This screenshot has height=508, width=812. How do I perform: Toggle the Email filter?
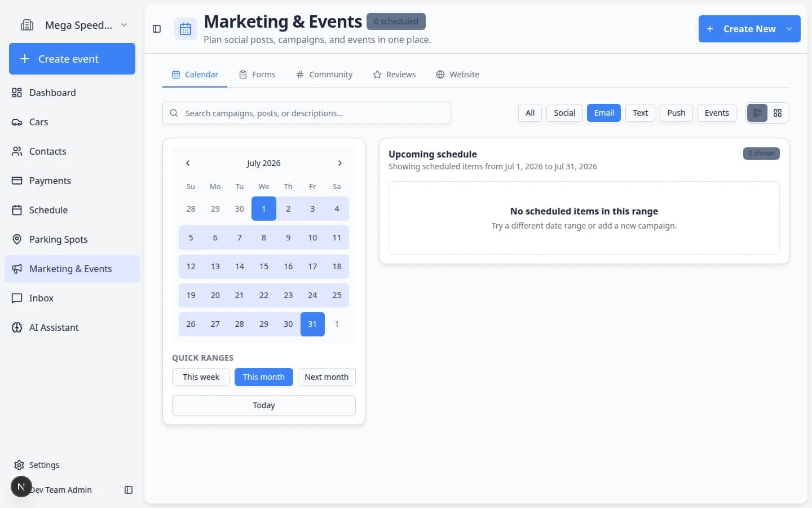pos(604,113)
